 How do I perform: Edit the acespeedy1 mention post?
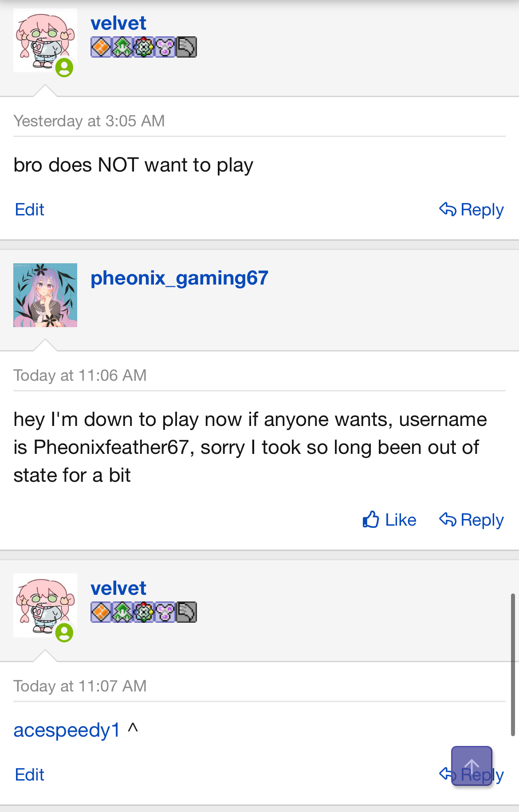pyautogui.click(x=30, y=775)
